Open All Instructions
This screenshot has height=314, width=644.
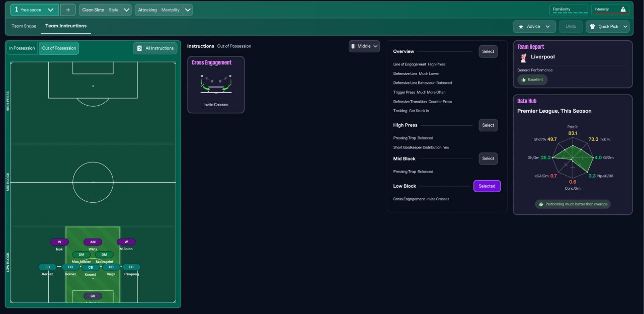[x=155, y=48]
